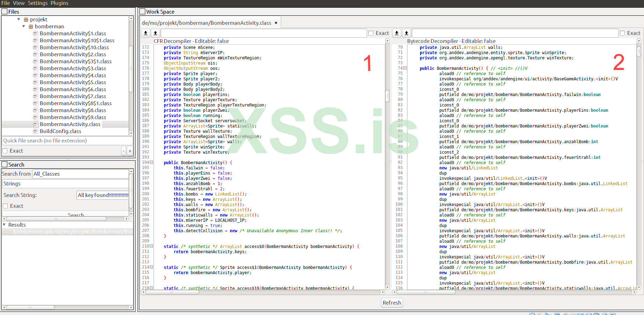644x315 pixels.
Task: Click the CFR Decompiler vertical scrollbar
Action: pyautogui.click(x=387, y=96)
